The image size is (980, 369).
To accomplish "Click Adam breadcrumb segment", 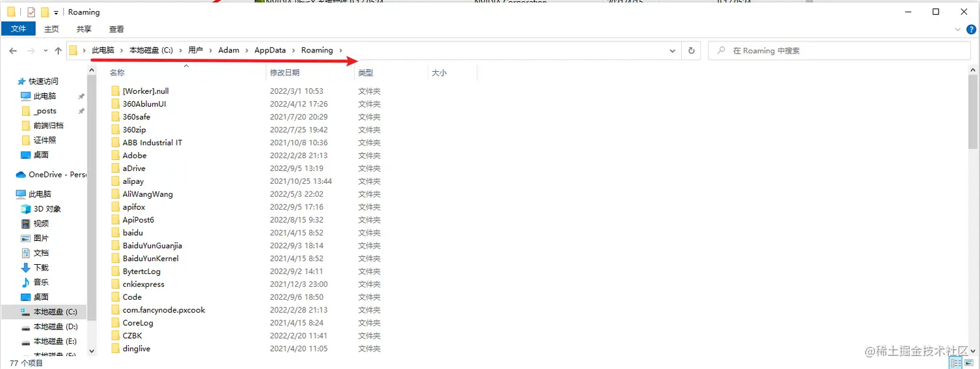I will tap(229, 50).
